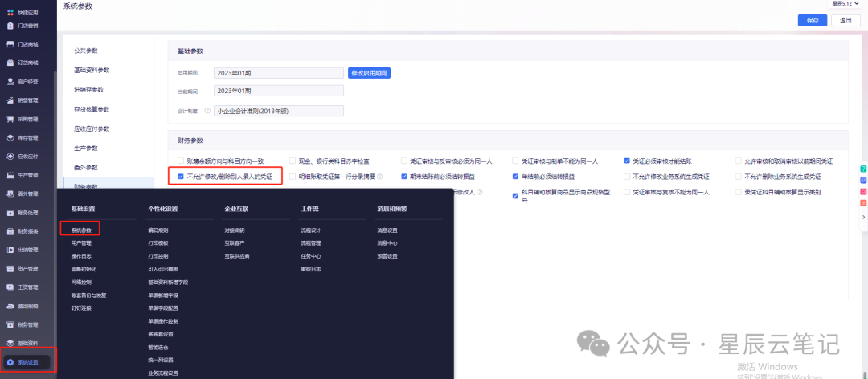Uncheck 年结前必须结转损益
Image resolution: width=868 pixels, height=379 pixels.
point(515,177)
